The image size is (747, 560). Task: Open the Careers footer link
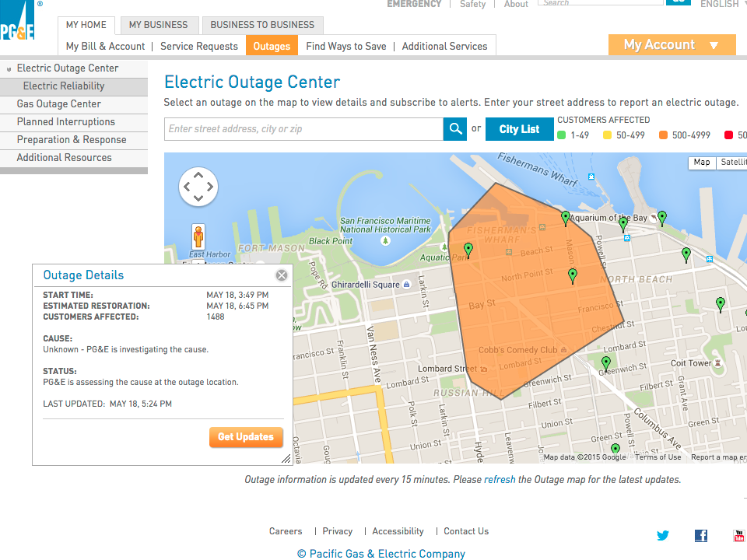286,531
